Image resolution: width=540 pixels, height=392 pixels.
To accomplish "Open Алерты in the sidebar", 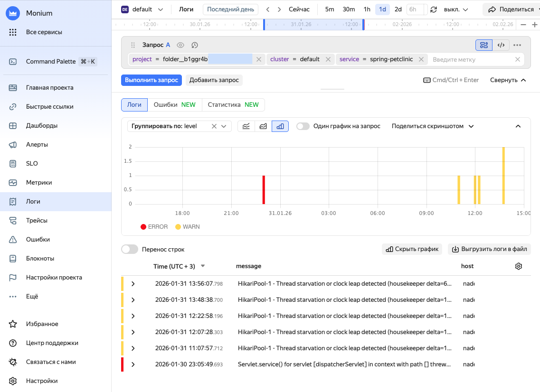I will point(37,145).
